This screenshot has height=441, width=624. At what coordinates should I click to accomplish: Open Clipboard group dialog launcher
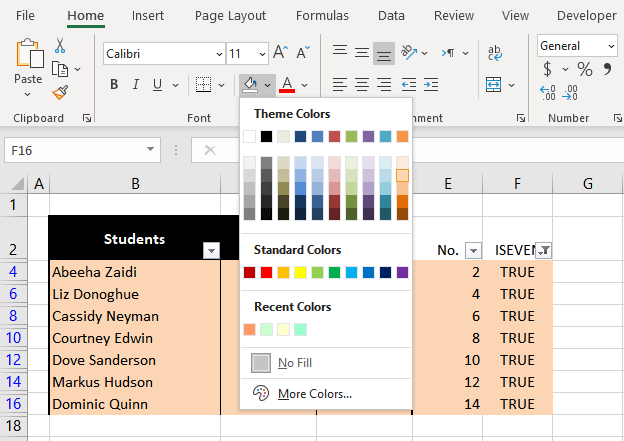(87, 118)
